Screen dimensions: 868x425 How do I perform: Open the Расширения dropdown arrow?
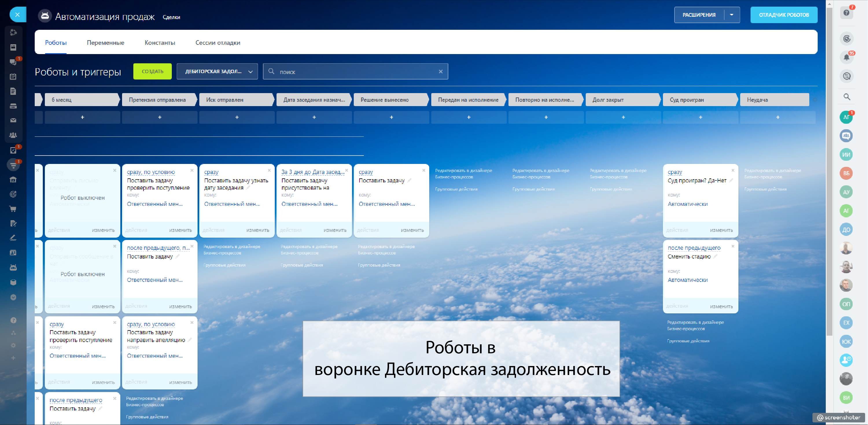[x=731, y=15]
